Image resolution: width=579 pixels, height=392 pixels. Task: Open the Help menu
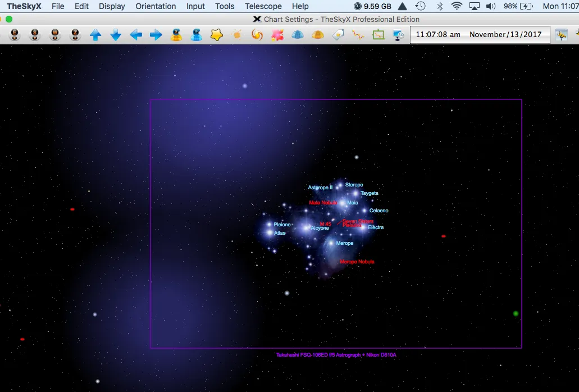pyautogui.click(x=300, y=6)
